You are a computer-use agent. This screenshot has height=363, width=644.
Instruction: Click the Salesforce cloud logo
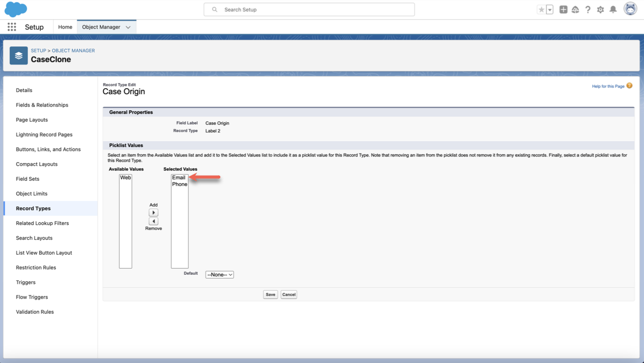(16, 9)
